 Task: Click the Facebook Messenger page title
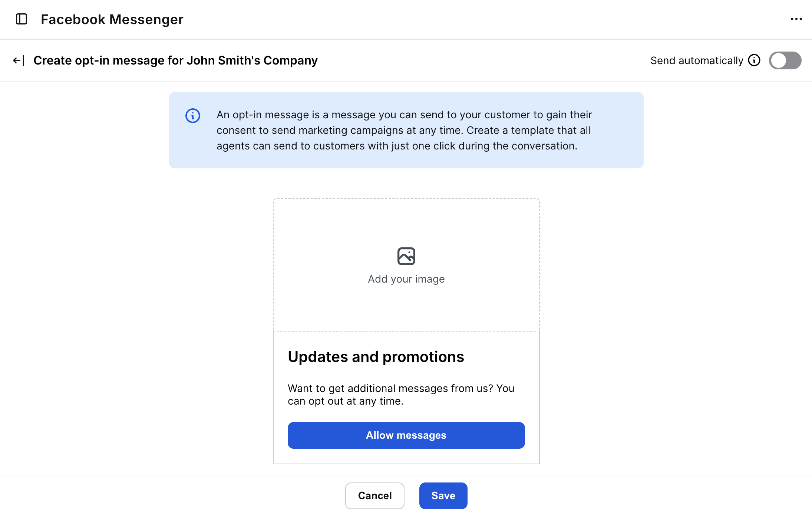point(112,19)
